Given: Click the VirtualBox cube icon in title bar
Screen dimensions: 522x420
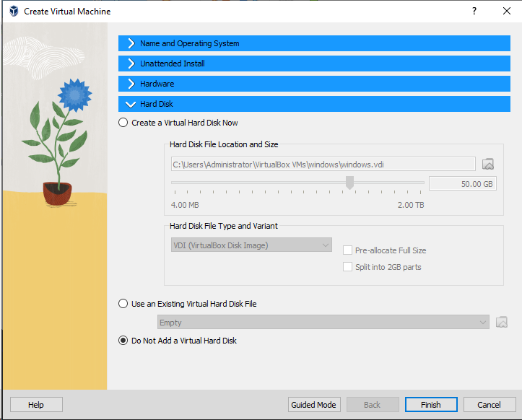Looking at the screenshot, I should (13, 12).
